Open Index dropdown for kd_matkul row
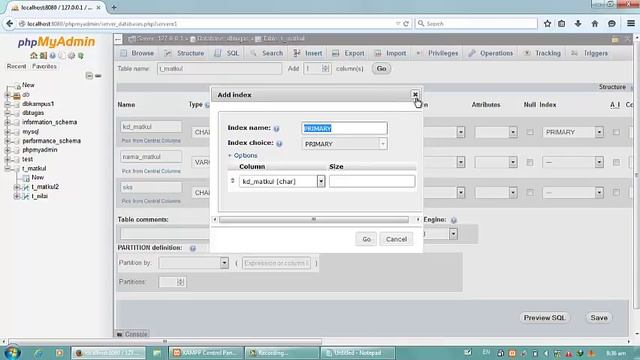This screenshot has width=640, height=360. coord(573,132)
